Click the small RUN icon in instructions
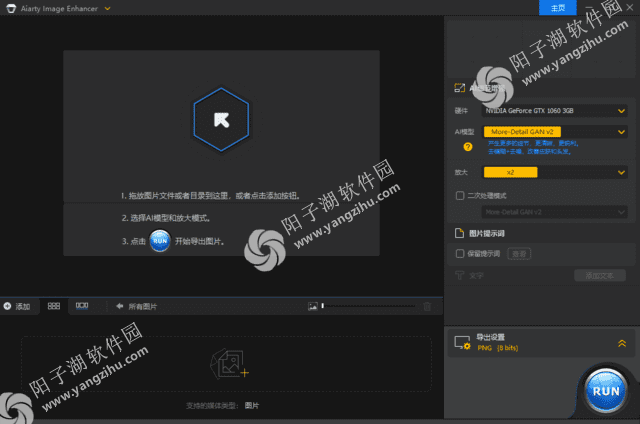 (160, 241)
